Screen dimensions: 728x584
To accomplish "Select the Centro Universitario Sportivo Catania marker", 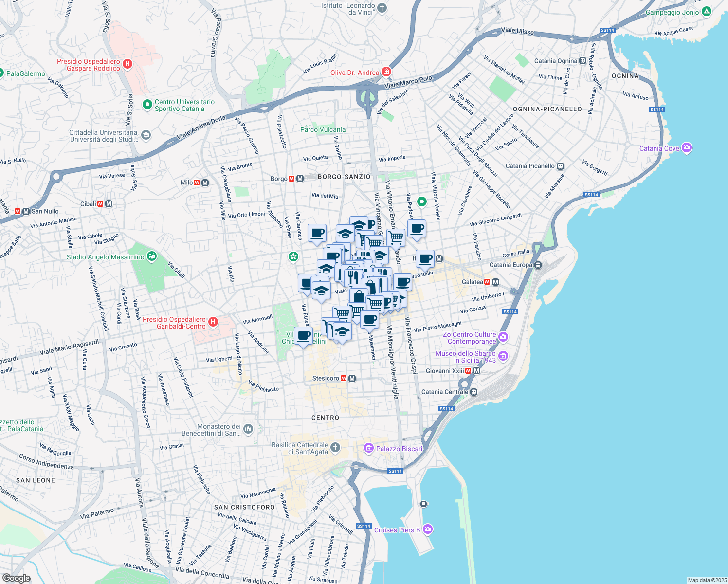I will click(147, 105).
